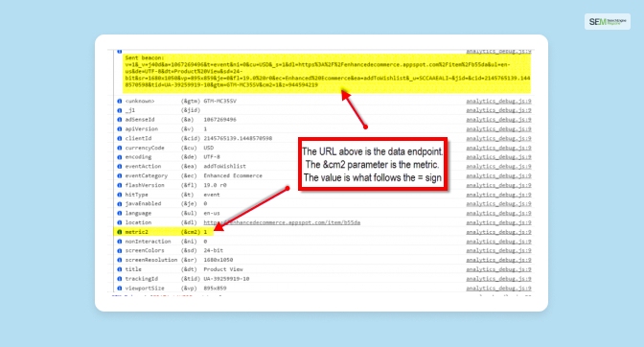The height and width of the screenshot is (347, 644).
Task: Open analytics_debug.js:9 link in language row
Action: (498, 213)
